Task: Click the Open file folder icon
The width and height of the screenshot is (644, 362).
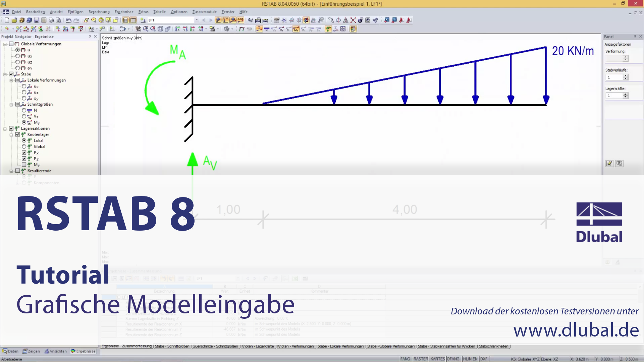Action: [14, 20]
